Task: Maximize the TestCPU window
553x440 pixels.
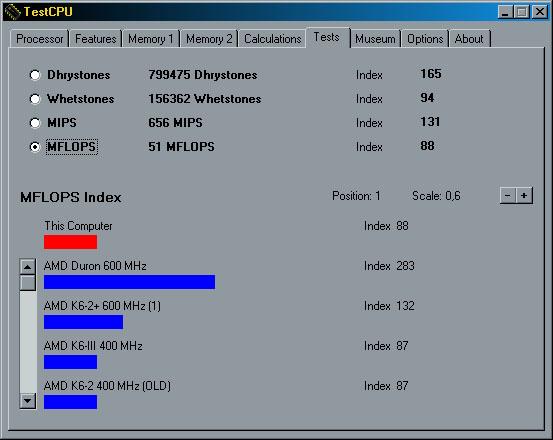Action: pyautogui.click(x=521, y=12)
